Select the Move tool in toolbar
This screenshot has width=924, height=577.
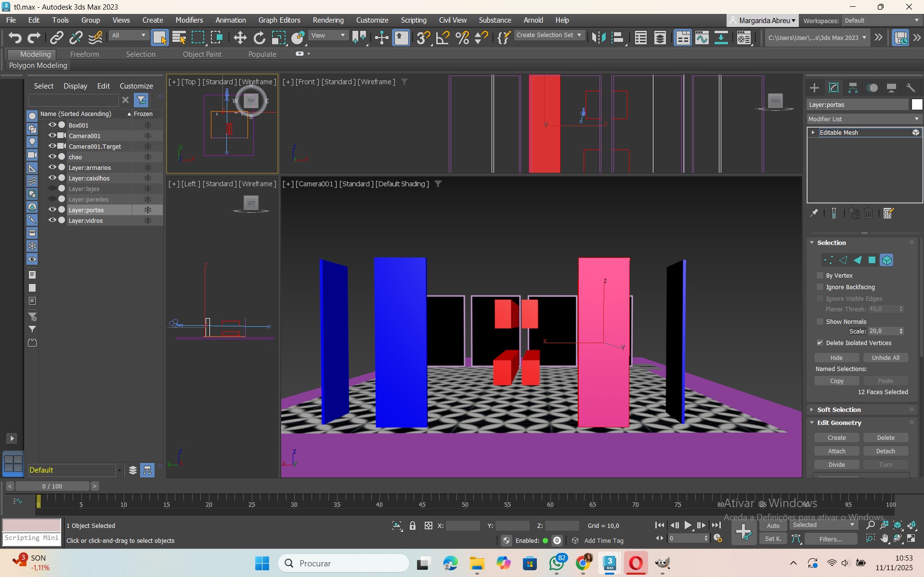(240, 38)
